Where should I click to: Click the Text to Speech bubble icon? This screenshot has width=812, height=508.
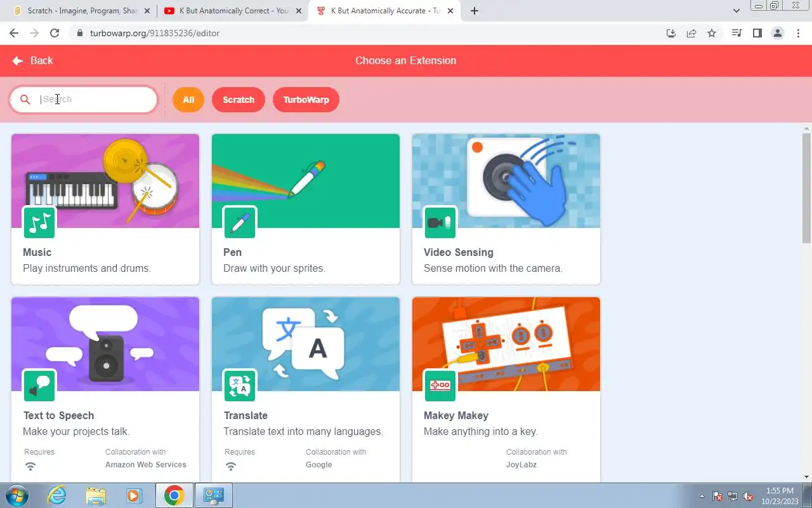click(x=39, y=385)
